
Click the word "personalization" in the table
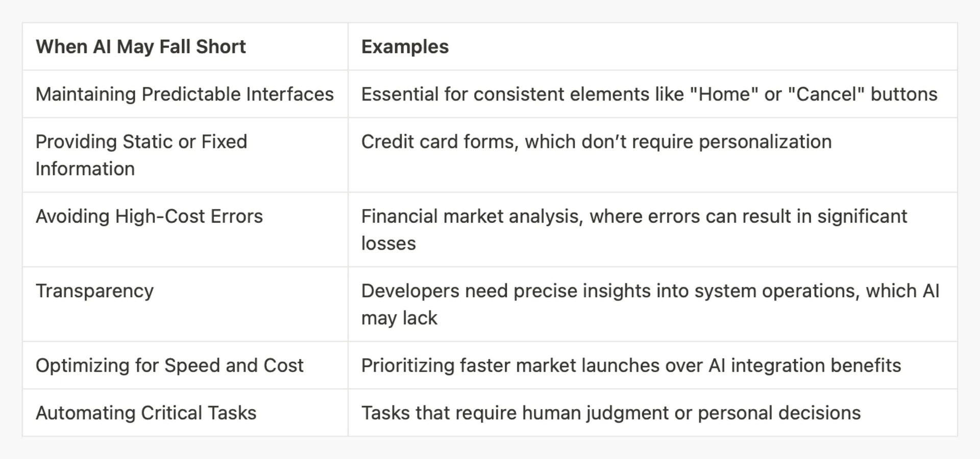click(x=765, y=142)
